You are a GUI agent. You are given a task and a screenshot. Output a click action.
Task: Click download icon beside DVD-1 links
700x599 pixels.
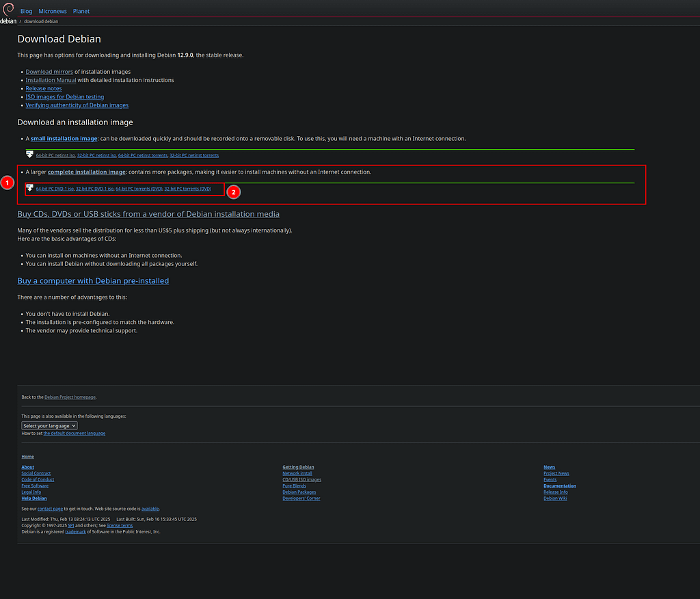coord(29,188)
